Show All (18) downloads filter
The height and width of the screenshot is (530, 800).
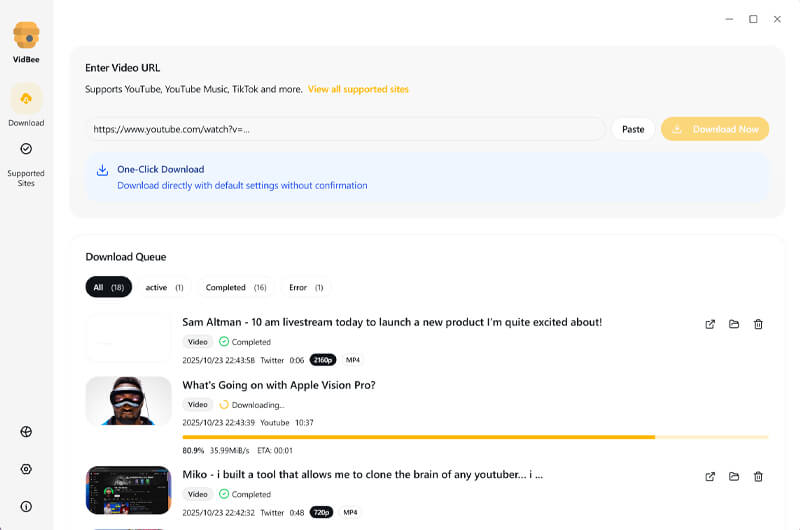109,287
